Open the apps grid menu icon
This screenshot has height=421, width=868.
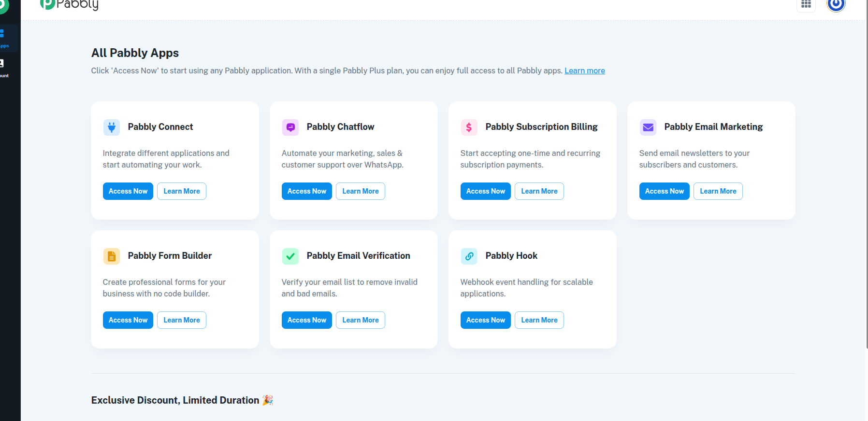806,4
